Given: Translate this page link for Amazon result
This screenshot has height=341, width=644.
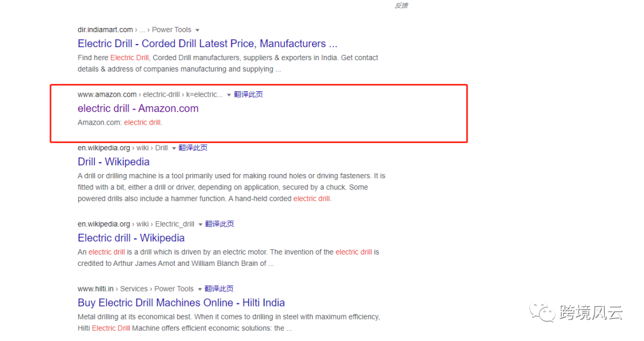Looking at the screenshot, I should tap(249, 95).
